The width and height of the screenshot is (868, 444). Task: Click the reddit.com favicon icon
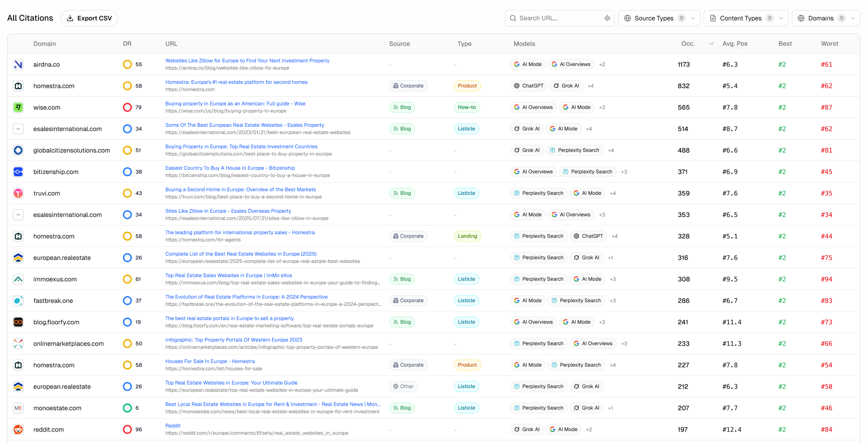tap(18, 430)
